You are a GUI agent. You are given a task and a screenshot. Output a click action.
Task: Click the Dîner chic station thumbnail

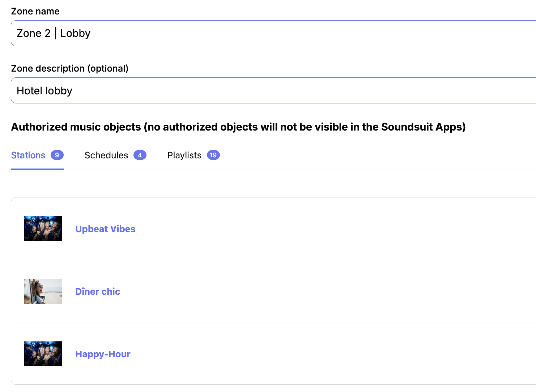[43, 291]
